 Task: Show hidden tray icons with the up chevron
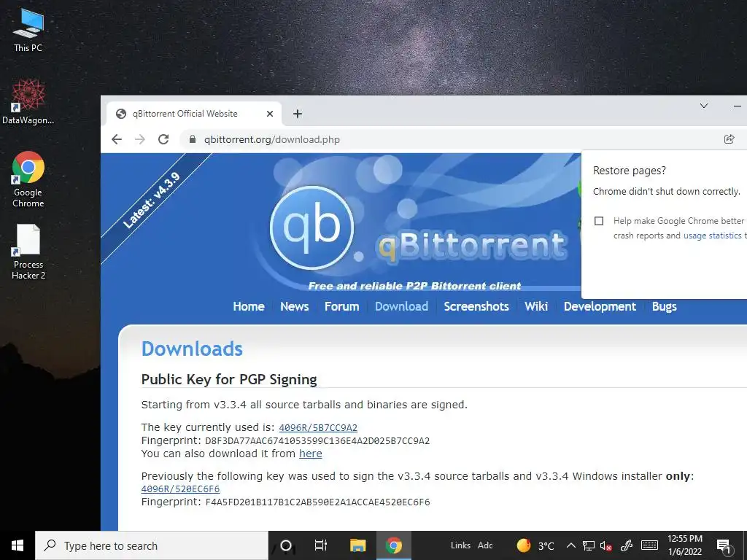(x=570, y=545)
